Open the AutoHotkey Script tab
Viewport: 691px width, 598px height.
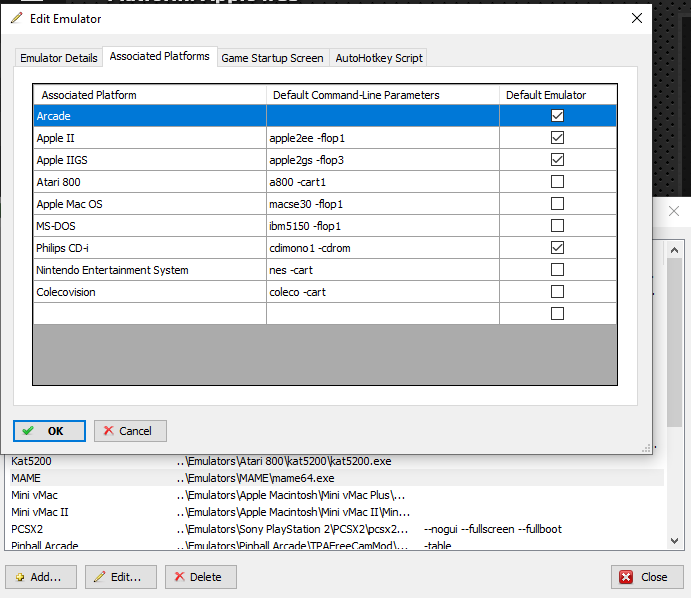click(379, 58)
